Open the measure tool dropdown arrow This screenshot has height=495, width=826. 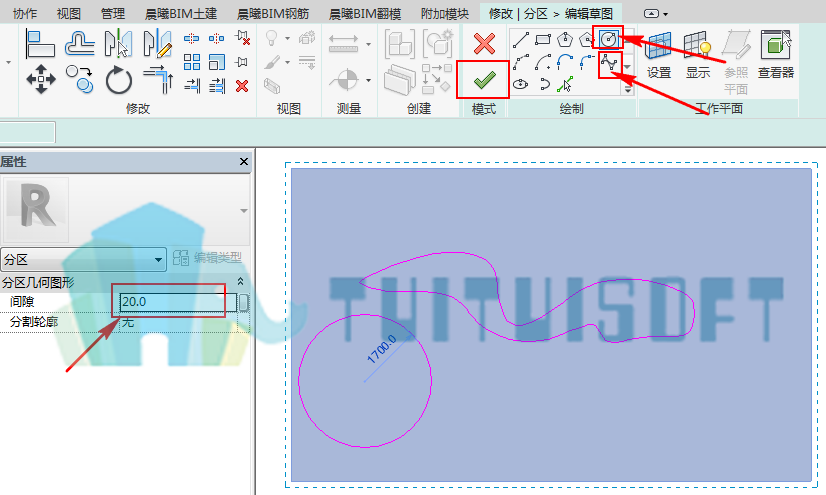click(x=368, y=44)
